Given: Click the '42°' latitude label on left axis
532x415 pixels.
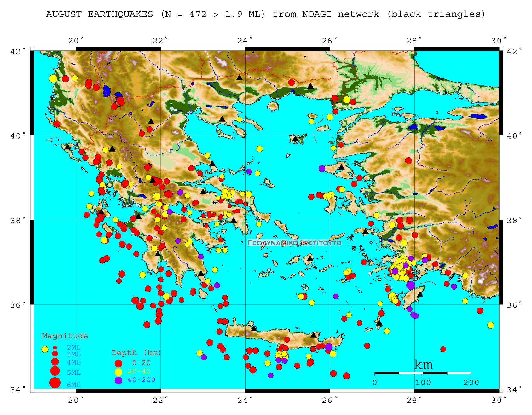Looking at the screenshot, I should point(19,51).
